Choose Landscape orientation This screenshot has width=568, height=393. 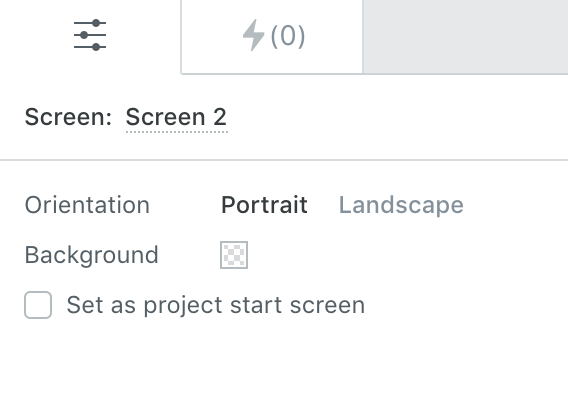[x=401, y=205]
